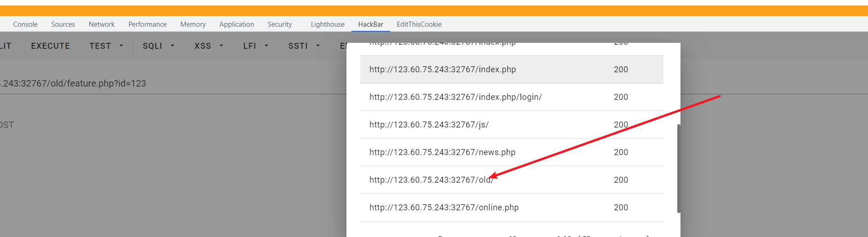Select the Application tab

tap(236, 24)
